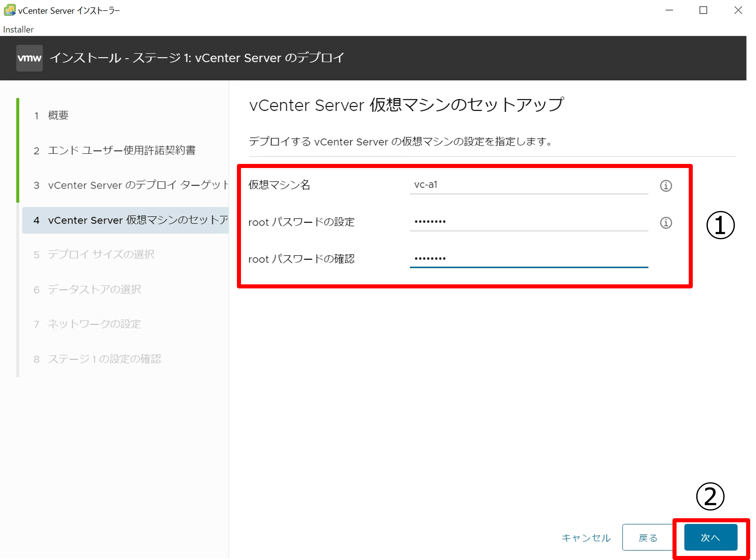756x560 pixels.
Task: Click the 戻る button
Action: click(648, 537)
